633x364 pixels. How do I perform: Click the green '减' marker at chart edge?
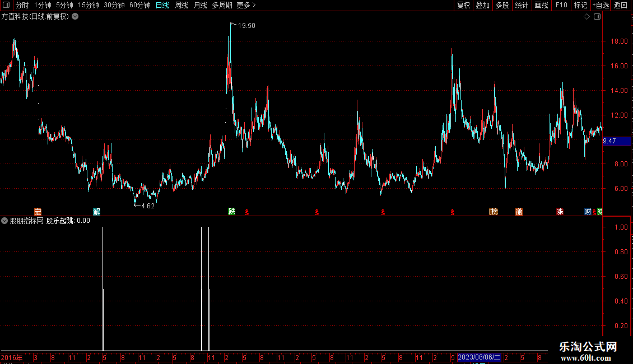600,212
